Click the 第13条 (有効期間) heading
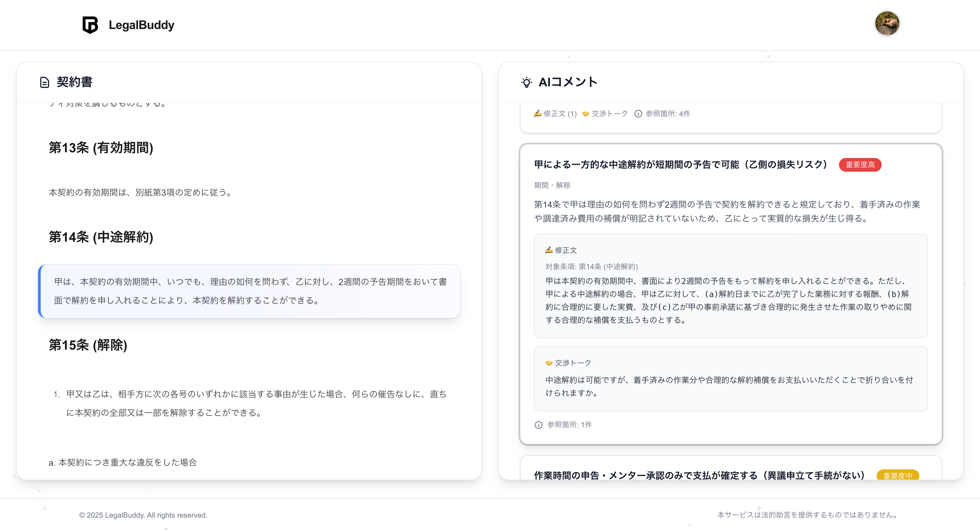Image resolution: width=980 pixels, height=530 pixels. pos(101,148)
